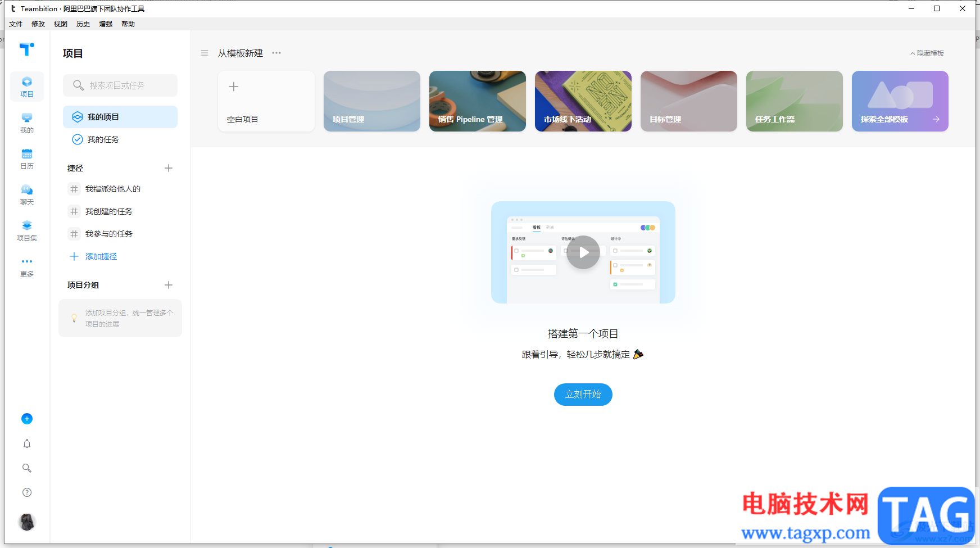This screenshot has width=980, height=548.
Task: Open the 项目 section in sidebar
Action: (x=27, y=87)
